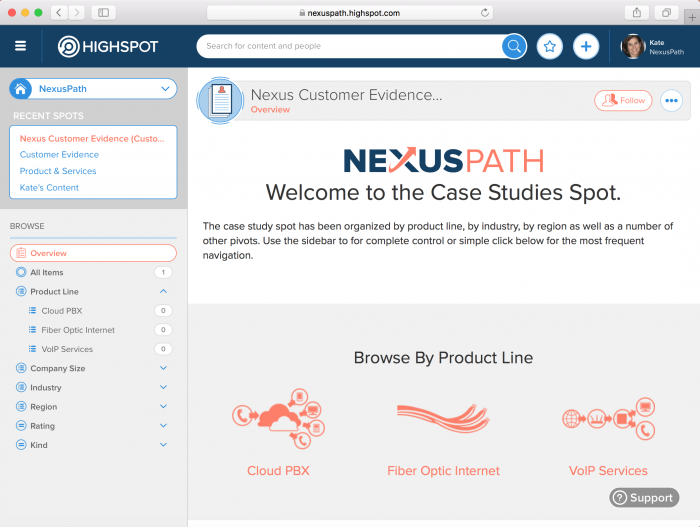Click the VoIP Services text link
The image size is (700, 527).
point(608,471)
